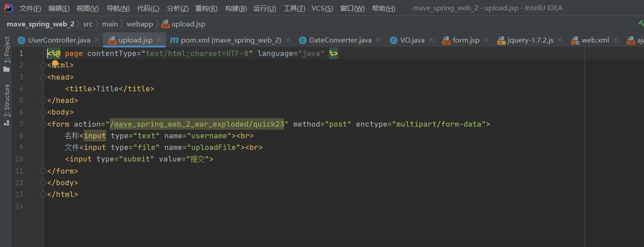The height and width of the screenshot is (247, 644).
Task: Open the 分析(Z) menu
Action: pos(178,9)
